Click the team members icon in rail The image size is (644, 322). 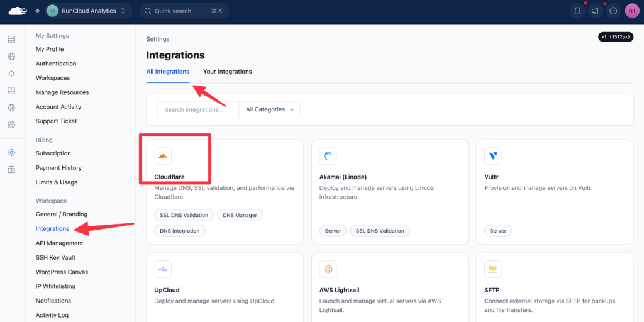coord(11,125)
